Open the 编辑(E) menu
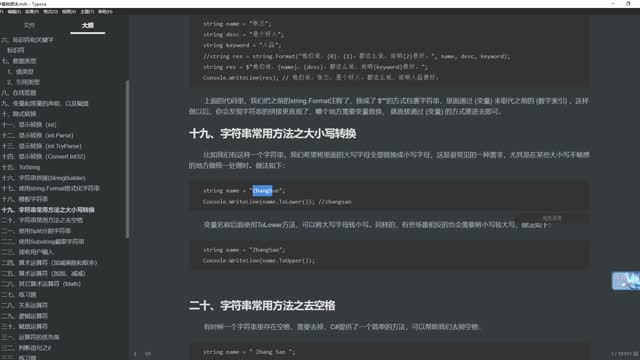This screenshot has height=360, width=640. [14, 12]
